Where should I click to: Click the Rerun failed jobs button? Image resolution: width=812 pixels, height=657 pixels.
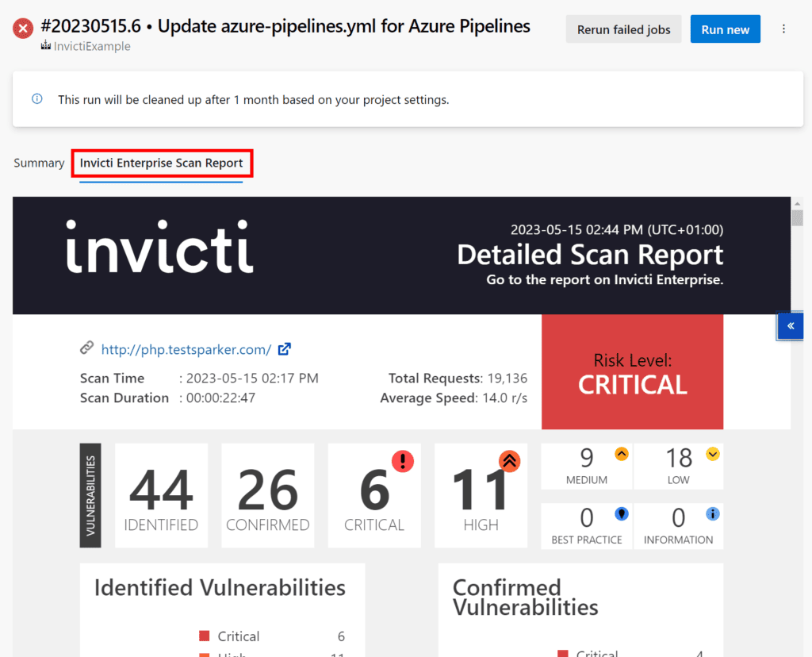(x=623, y=29)
